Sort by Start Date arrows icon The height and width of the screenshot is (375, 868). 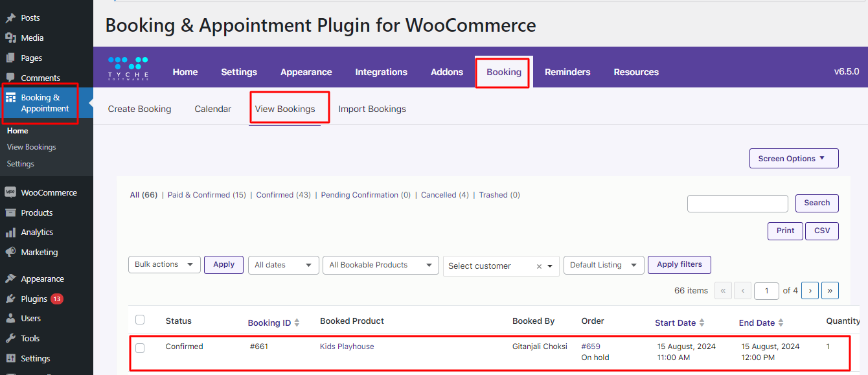pyautogui.click(x=702, y=323)
